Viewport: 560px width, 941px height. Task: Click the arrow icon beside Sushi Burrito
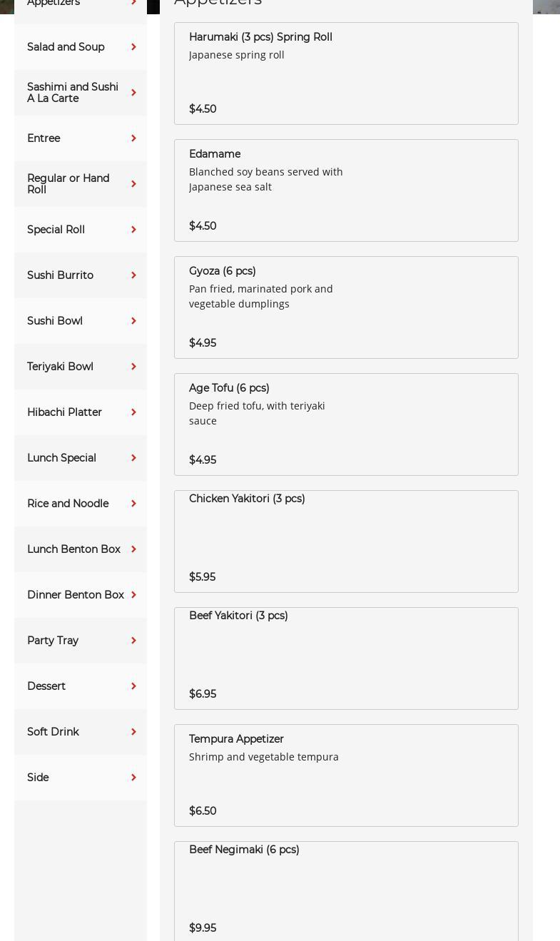[133, 275]
